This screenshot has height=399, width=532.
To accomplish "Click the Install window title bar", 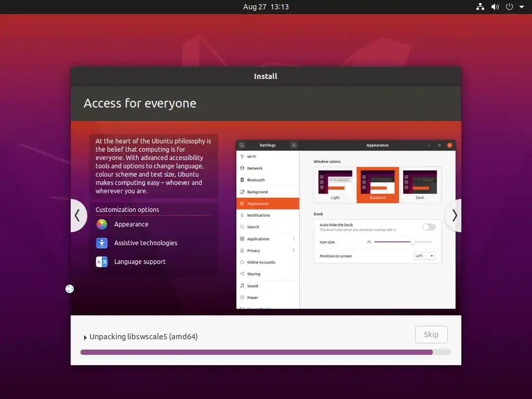I will [265, 76].
